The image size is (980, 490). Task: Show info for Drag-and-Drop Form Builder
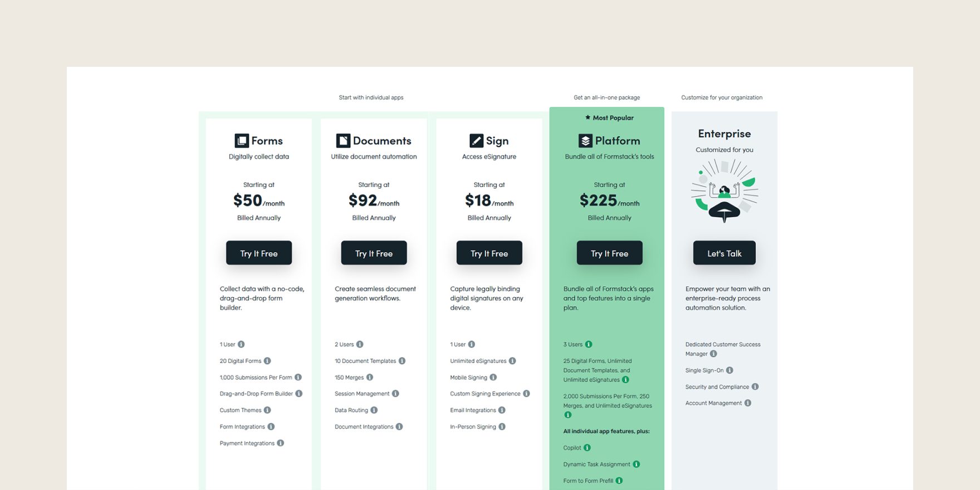pyautogui.click(x=299, y=394)
